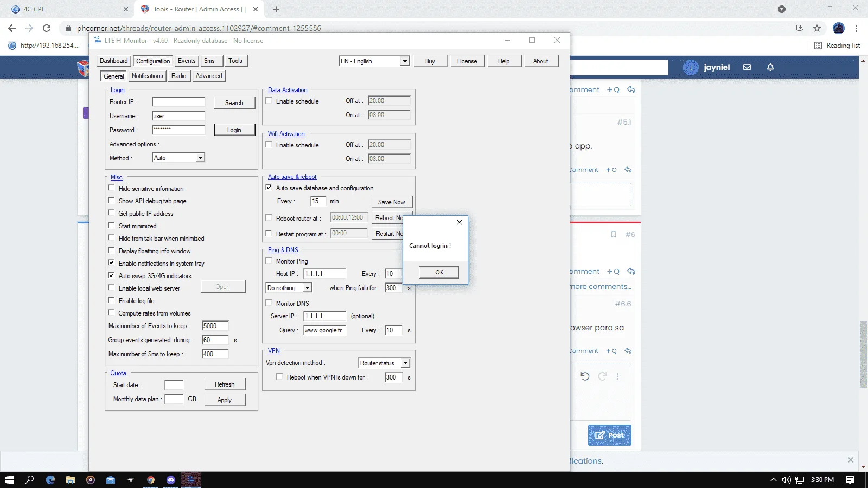Click the install/download page icon in address bar
This screenshot has width=868, height=488.
click(799, 28)
